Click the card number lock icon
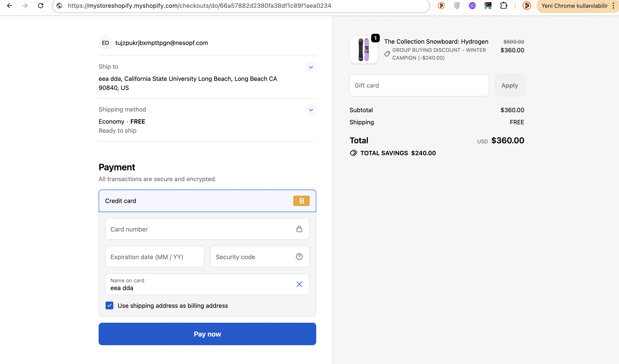619x364 pixels. tap(299, 229)
